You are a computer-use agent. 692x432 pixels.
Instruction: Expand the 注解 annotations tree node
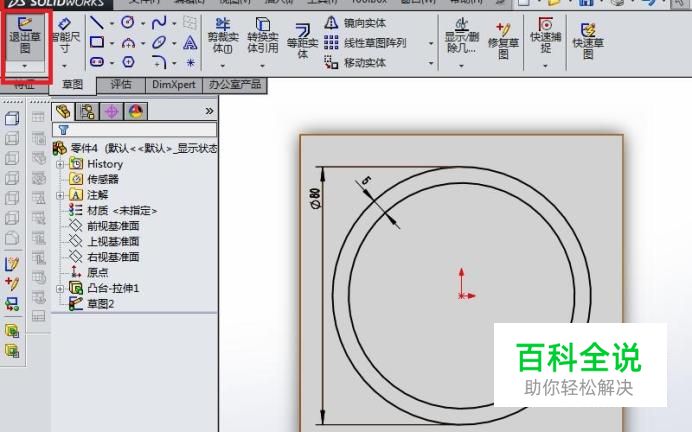tap(60, 195)
